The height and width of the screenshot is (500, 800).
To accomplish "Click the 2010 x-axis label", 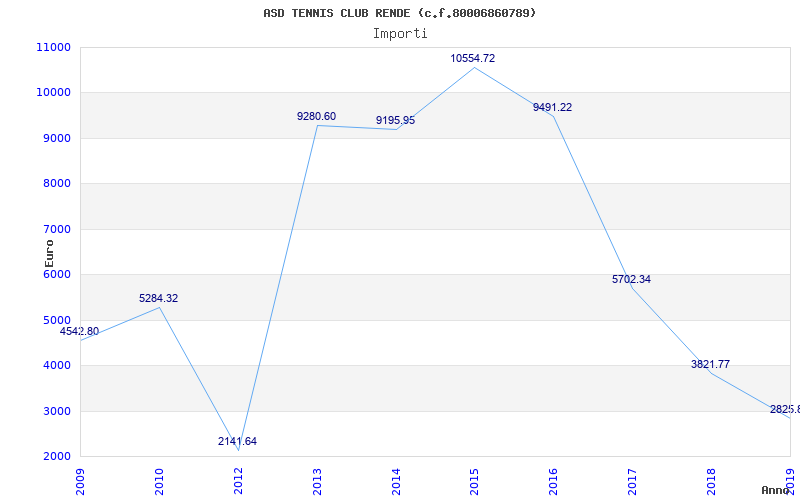I will pos(159,482).
